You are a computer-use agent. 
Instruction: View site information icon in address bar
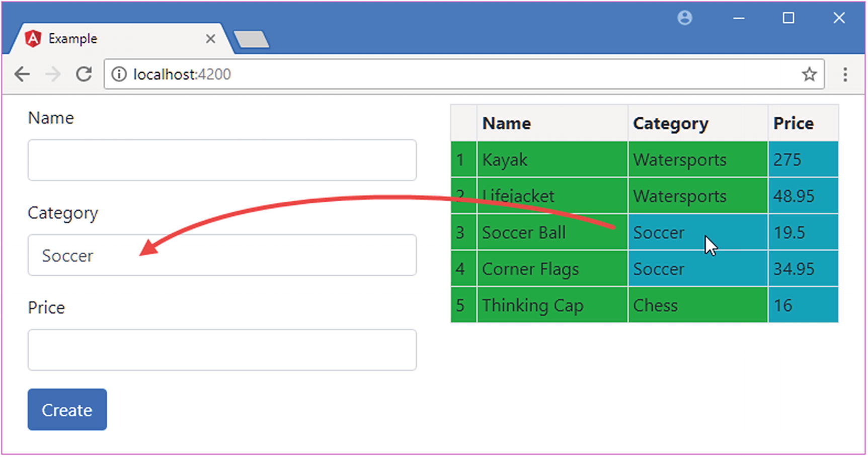click(x=119, y=74)
